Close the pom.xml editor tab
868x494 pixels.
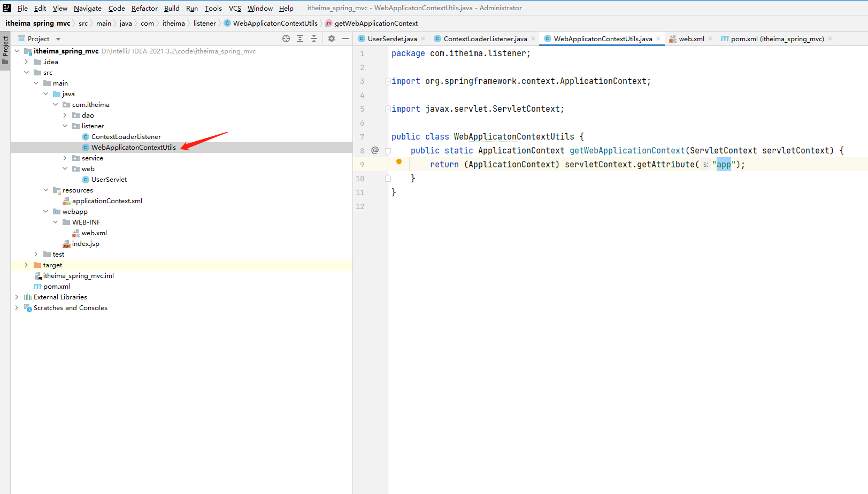830,38
